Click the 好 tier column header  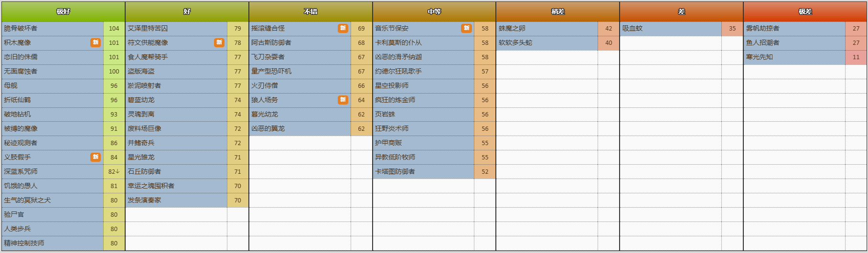tap(187, 11)
